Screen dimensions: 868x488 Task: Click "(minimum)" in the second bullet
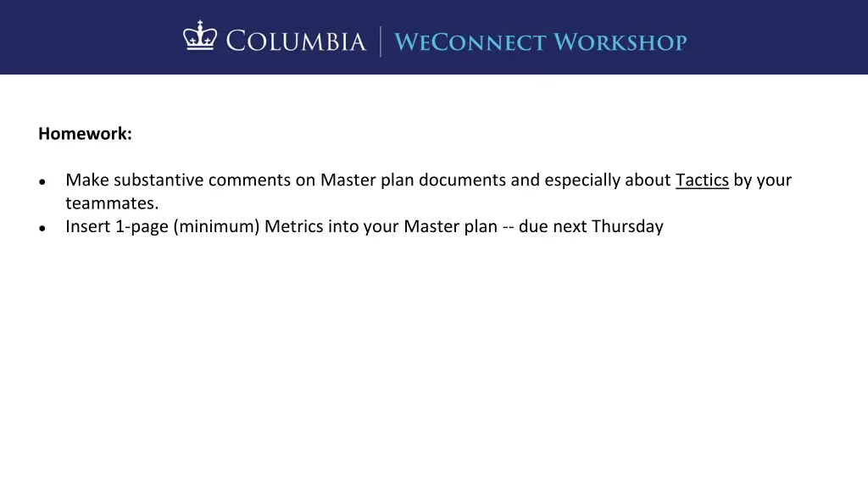pyautogui.click(x=216, y=226)
